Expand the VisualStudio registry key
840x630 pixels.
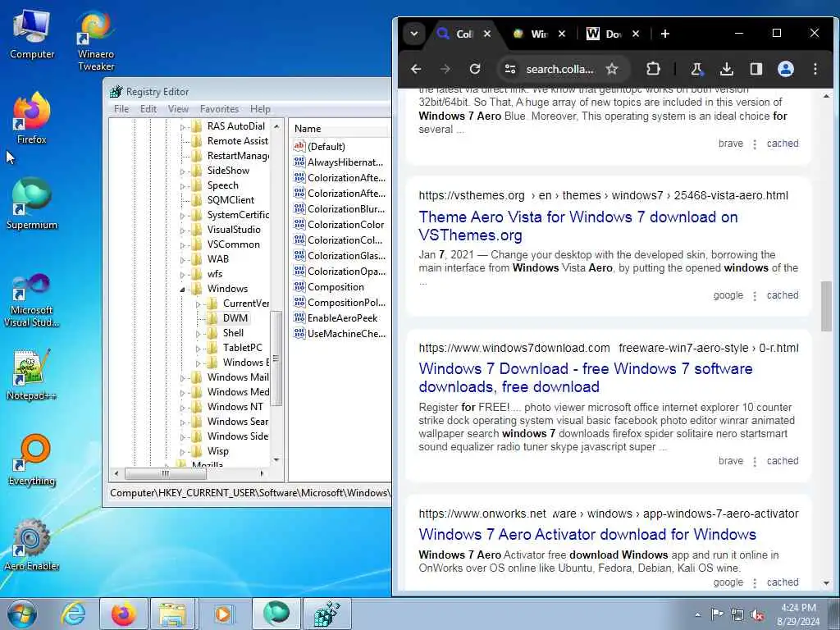(182, 231)
